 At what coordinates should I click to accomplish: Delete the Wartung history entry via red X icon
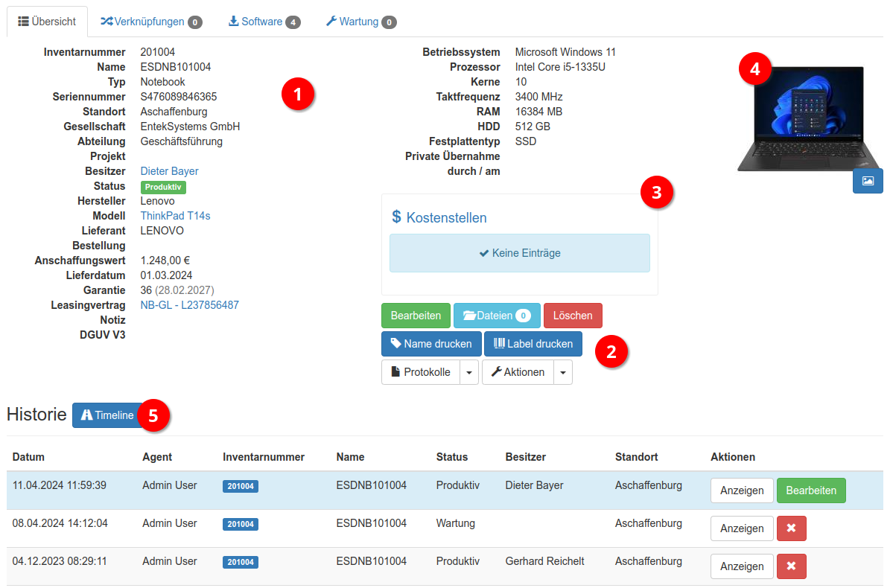[x=791, y=528]
